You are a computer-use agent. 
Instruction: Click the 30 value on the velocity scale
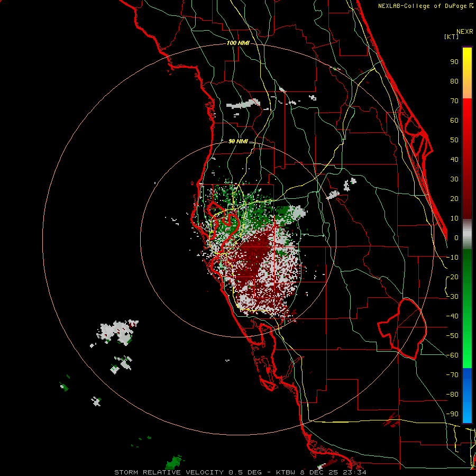pyautogui.click(x=454, y=179)
